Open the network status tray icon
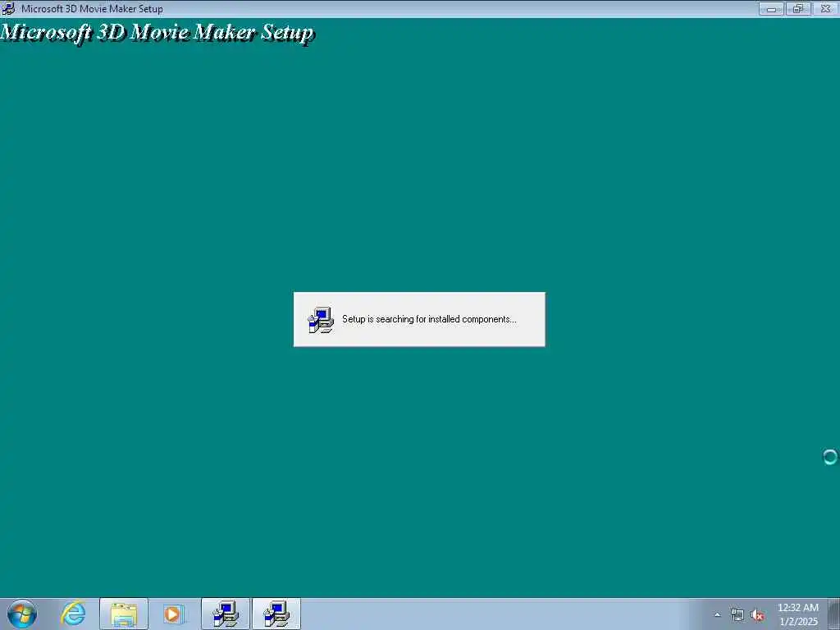The image size is (840, 630). pos(737,615)
